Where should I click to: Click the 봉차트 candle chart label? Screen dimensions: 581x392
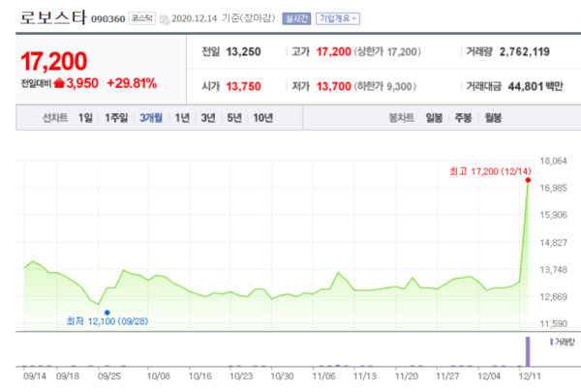point(401,118)
